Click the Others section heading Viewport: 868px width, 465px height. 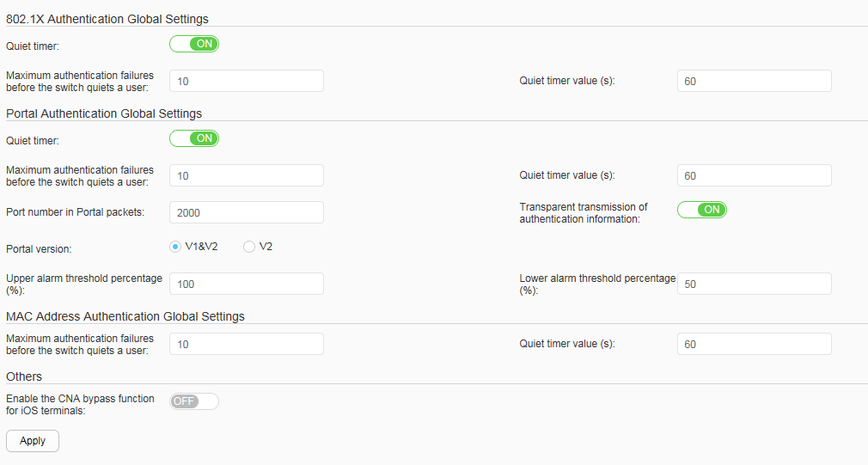click(24, 376)
